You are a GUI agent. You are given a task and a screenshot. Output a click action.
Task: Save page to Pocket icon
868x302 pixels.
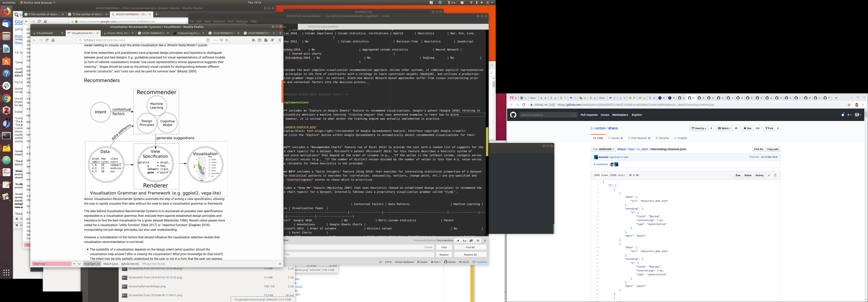click(x=221, y=40)
